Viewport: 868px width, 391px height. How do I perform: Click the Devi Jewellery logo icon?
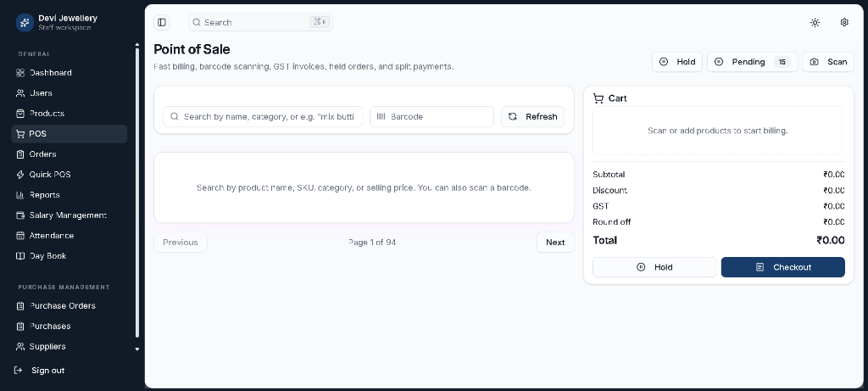(25, 23)
